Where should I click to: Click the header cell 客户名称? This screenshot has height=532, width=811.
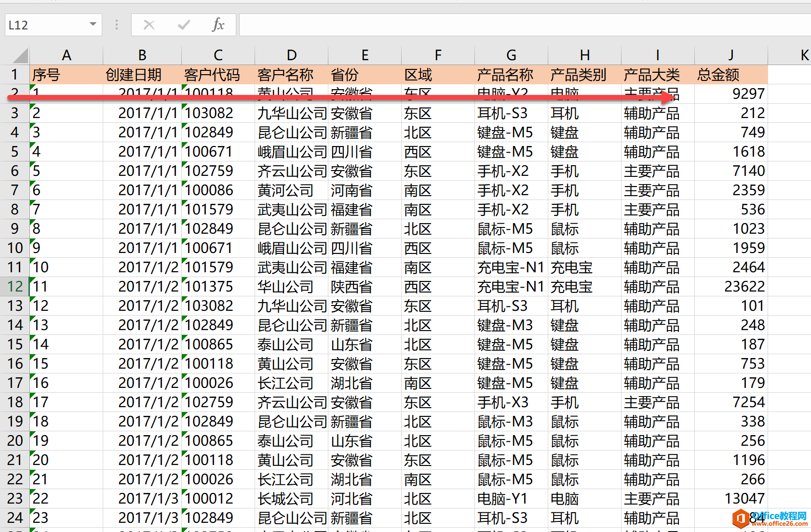pos(292,75)
